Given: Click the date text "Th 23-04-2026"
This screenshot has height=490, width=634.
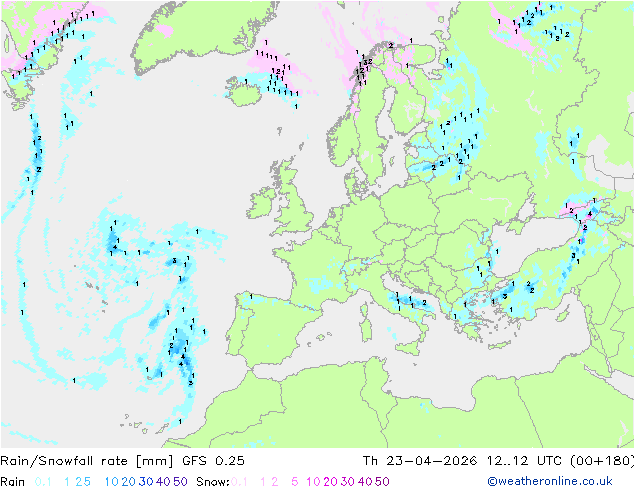Looking at the screenshot, I should (x=420, y=461).
